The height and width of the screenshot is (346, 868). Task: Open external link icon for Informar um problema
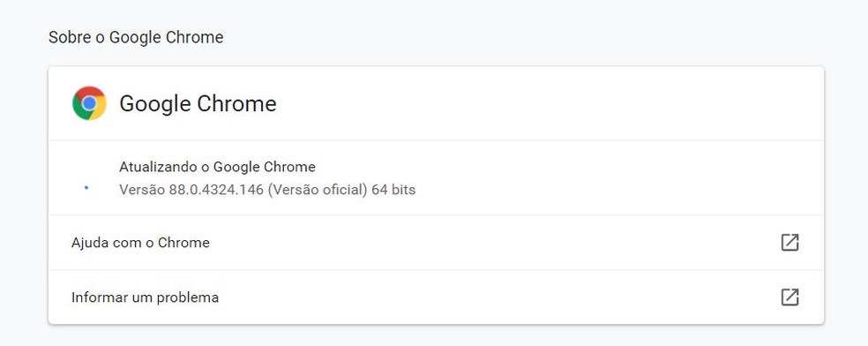pos(789,297)
